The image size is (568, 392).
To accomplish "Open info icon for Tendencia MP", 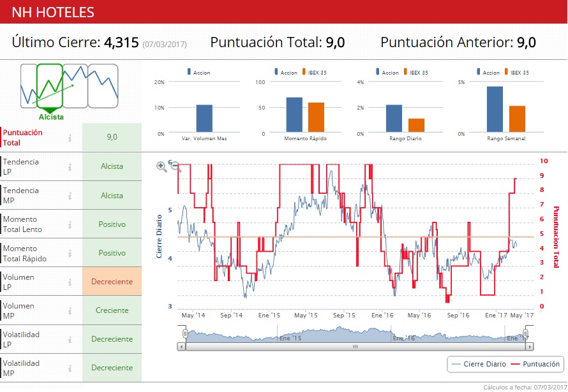I will coord(70,196).
